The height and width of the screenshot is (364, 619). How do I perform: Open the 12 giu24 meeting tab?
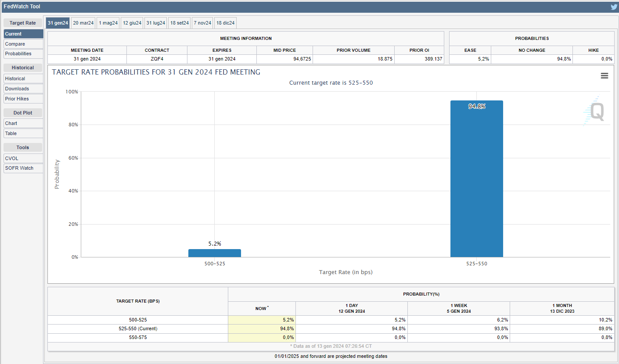point(132,23)
